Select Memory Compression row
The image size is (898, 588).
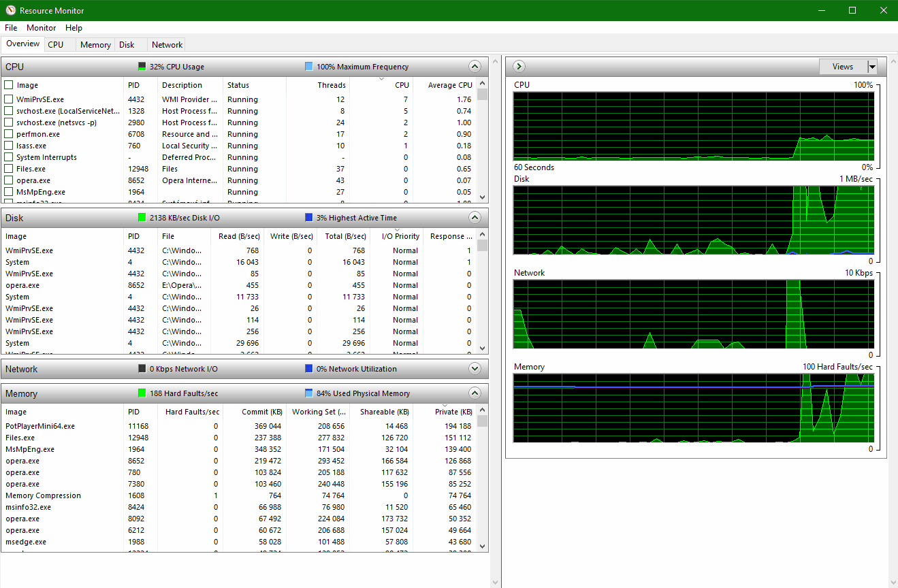click(x=239, y=495)
